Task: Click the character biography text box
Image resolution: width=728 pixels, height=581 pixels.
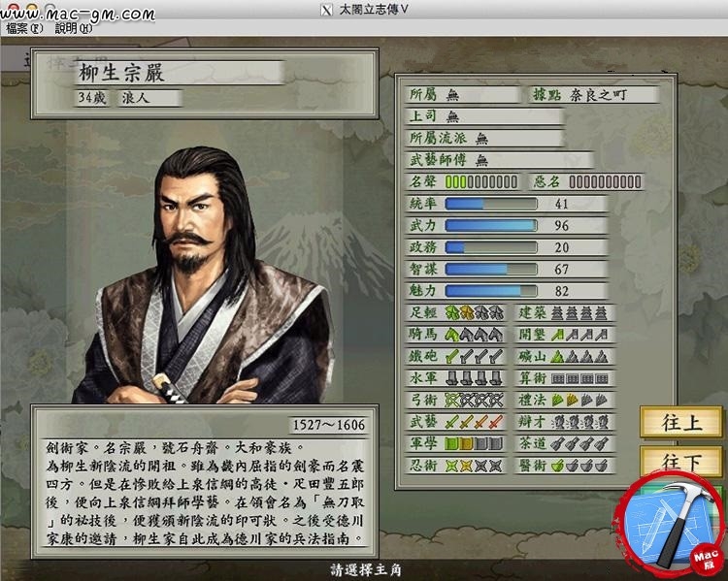Action: click(205, 482)
